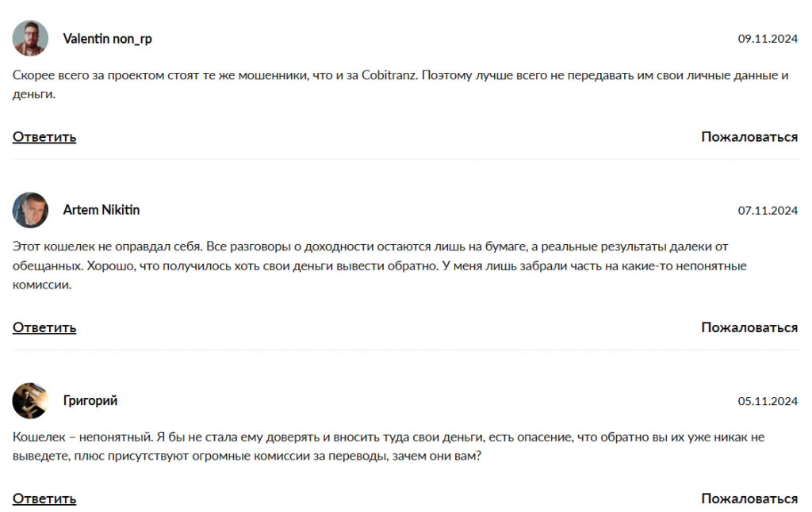The width and height of the screenshot is (812, 512).
Task: Open Artem Nikitin's avatar picture
Action: click(30, 210)
